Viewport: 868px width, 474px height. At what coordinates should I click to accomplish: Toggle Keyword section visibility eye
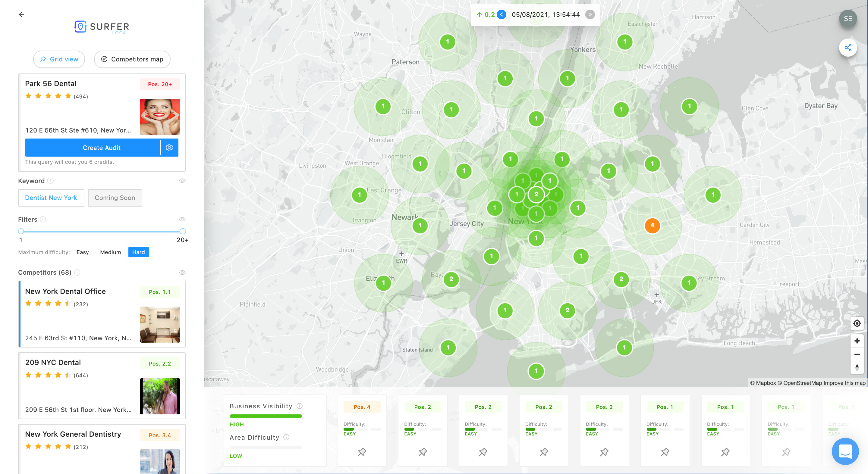182,181
